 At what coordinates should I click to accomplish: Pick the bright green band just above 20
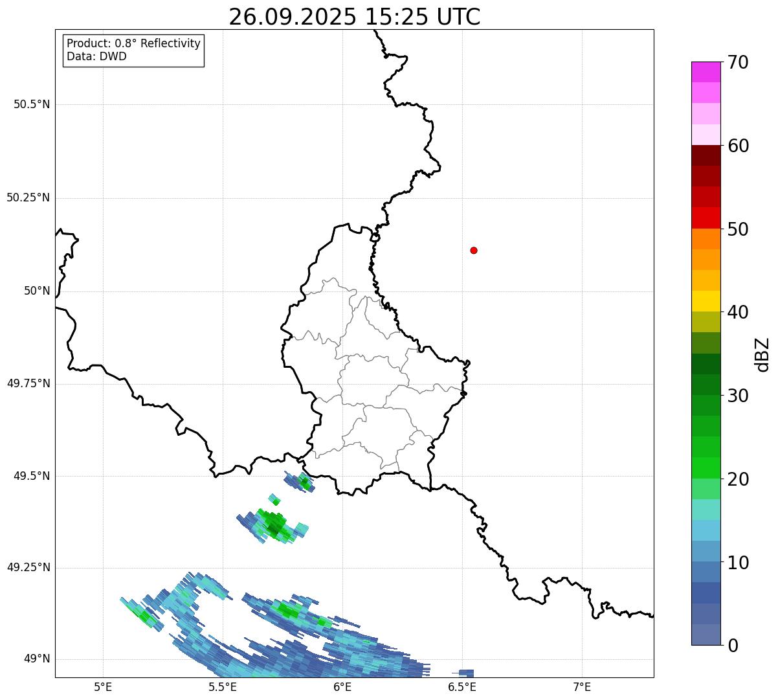point(706,468)
